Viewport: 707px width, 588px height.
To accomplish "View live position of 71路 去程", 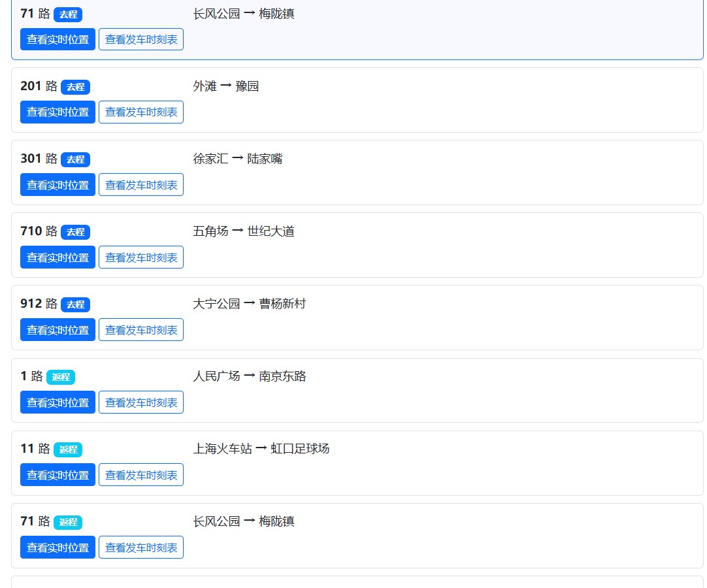I will [58, 39].
